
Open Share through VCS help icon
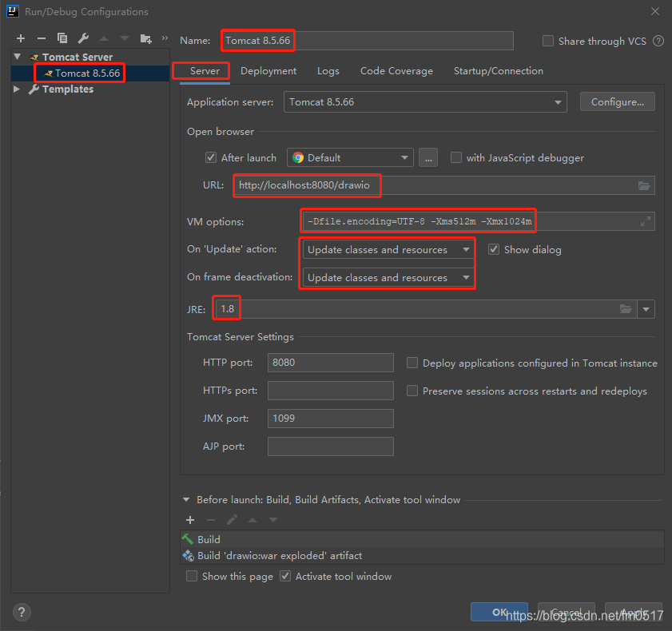coord(658,41)
